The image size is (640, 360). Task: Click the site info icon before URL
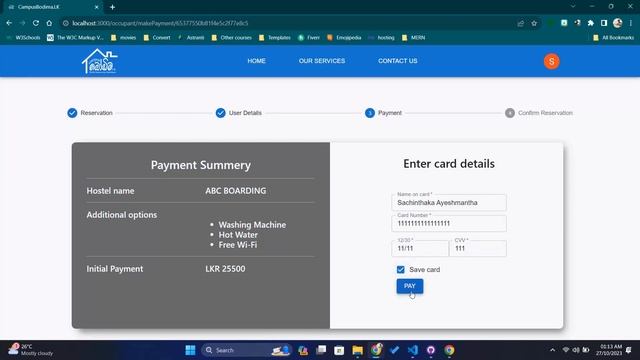[x=65, y=23]
